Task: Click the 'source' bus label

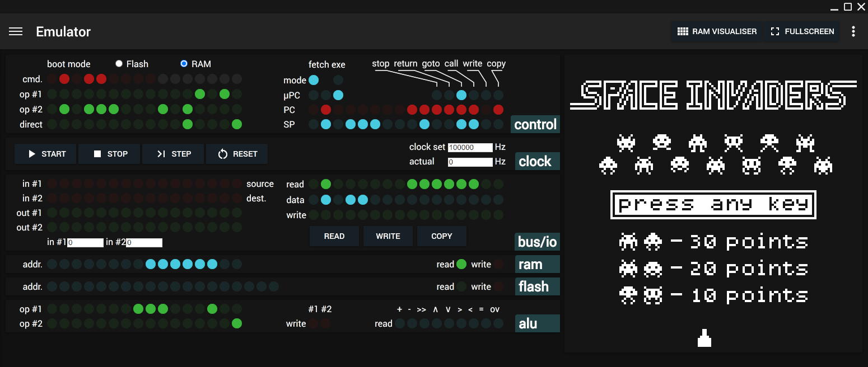Action: [x=260, y=183]
